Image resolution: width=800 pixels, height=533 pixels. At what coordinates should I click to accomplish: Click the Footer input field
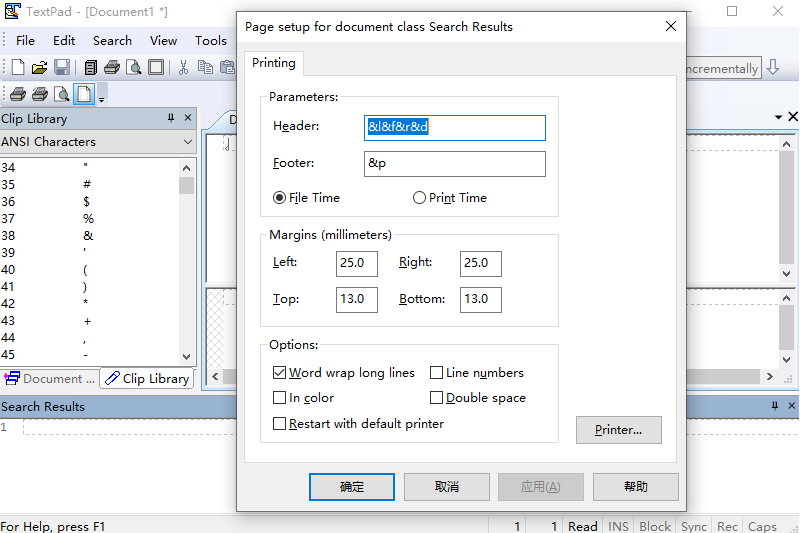(x=455, y=164)
